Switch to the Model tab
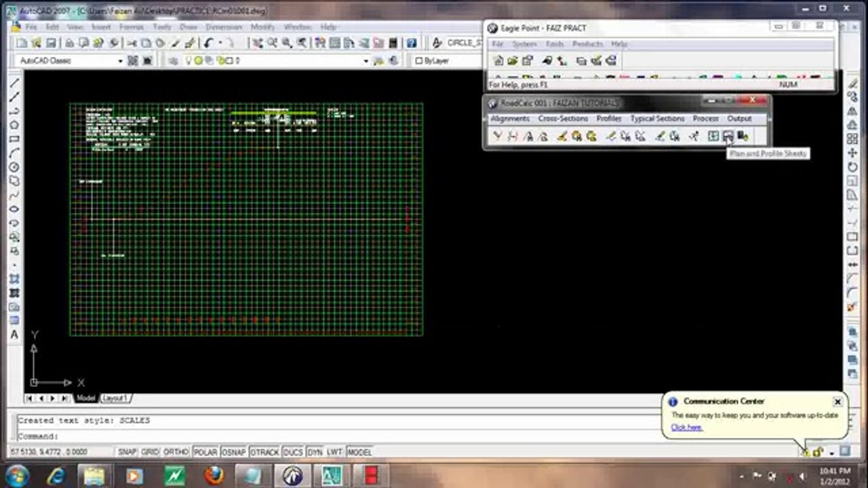 (x=85, y=398)
